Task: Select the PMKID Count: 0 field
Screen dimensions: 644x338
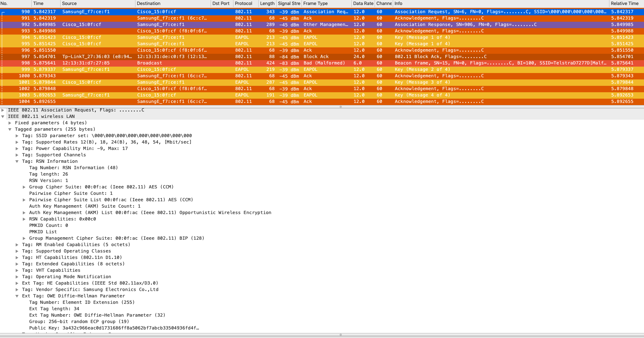Action: pos(48,225)
